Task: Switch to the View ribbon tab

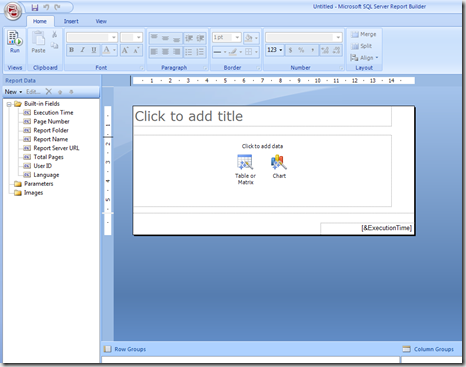Action: [101, 21]
